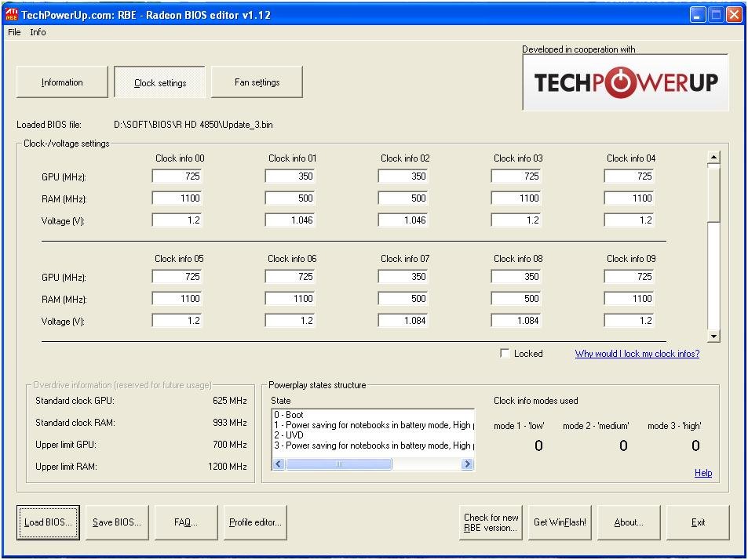
Task: Edit Clock info 04 Voltage field
Action: 629,220
